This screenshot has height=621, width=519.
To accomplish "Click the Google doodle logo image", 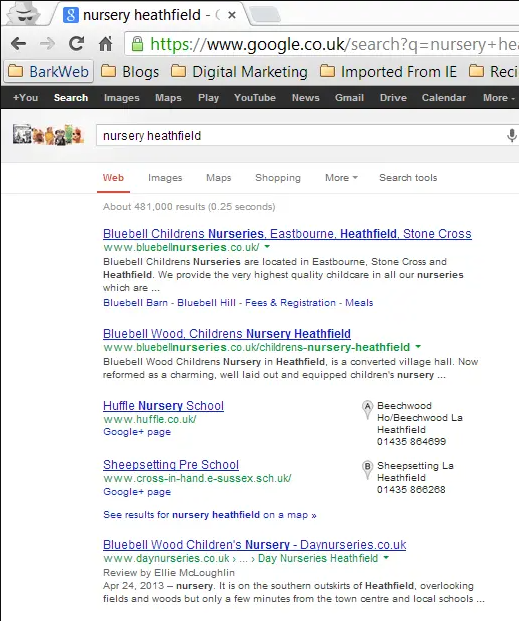I will tap(48, 135).
